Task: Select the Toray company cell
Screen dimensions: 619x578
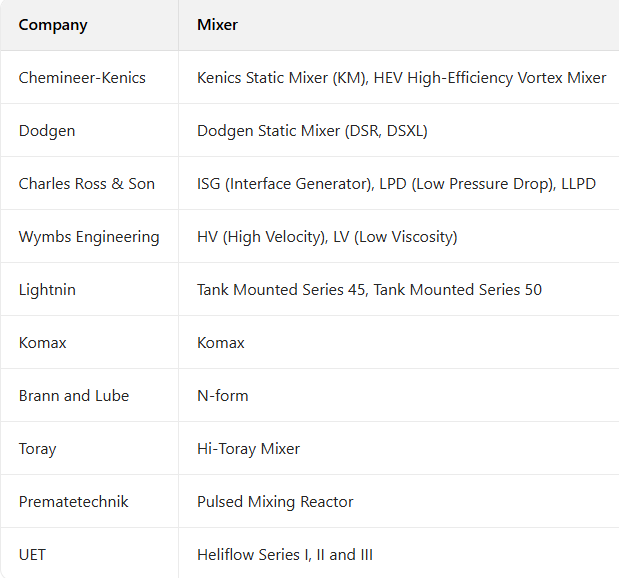Action: 37,449
